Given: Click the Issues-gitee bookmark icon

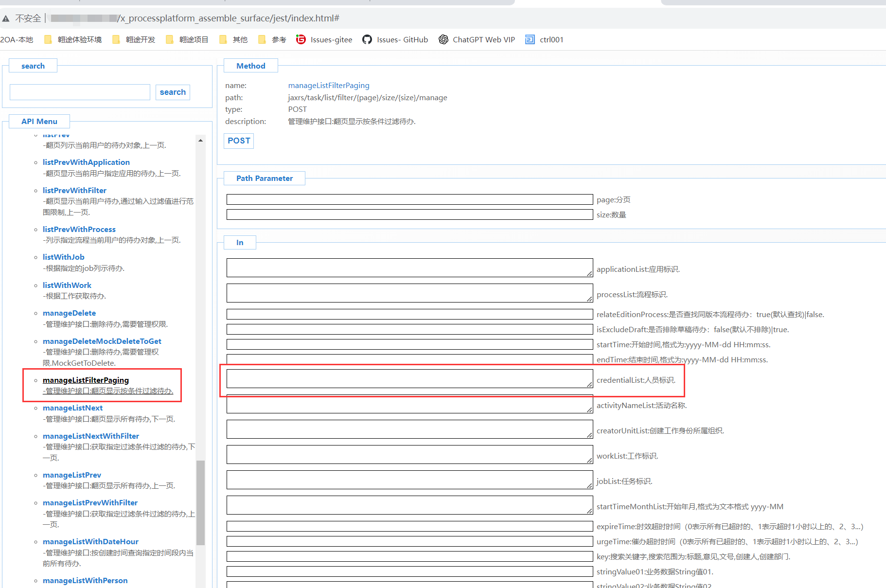Looking at the screenshot, I should coord(301,39).
